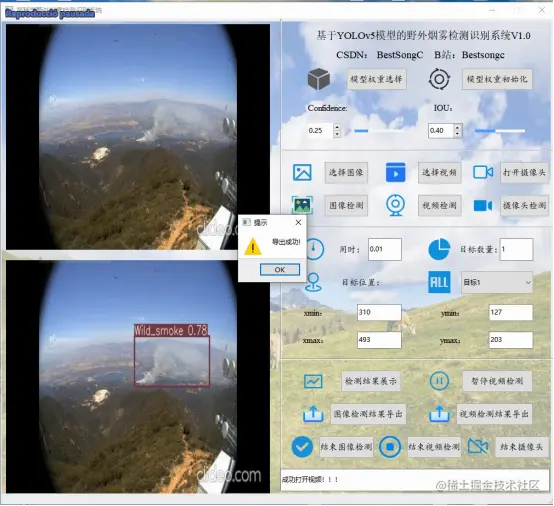
Task: Click the xmin field showing 310
Action: point(379,312)
